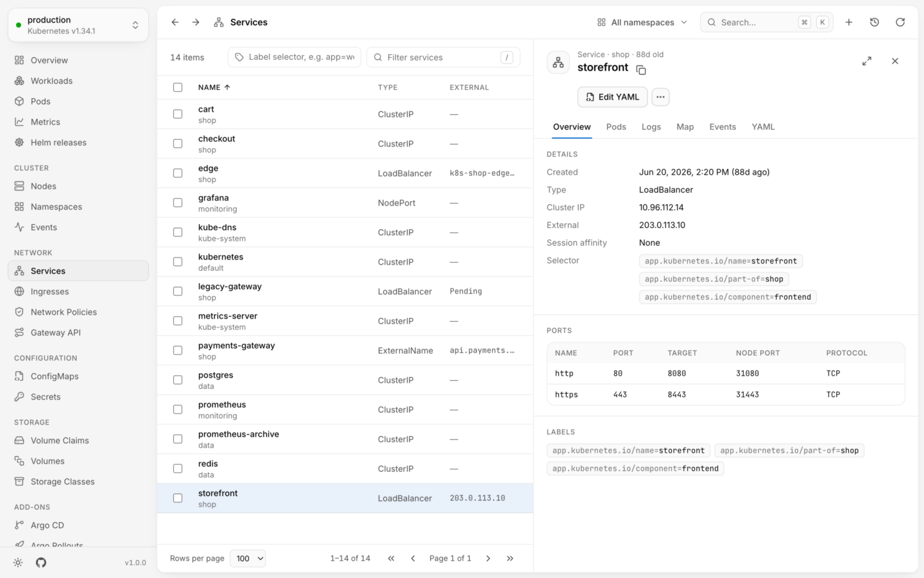Jump to the last page
This screenshot has height=578, width=924.
[510, 559]
